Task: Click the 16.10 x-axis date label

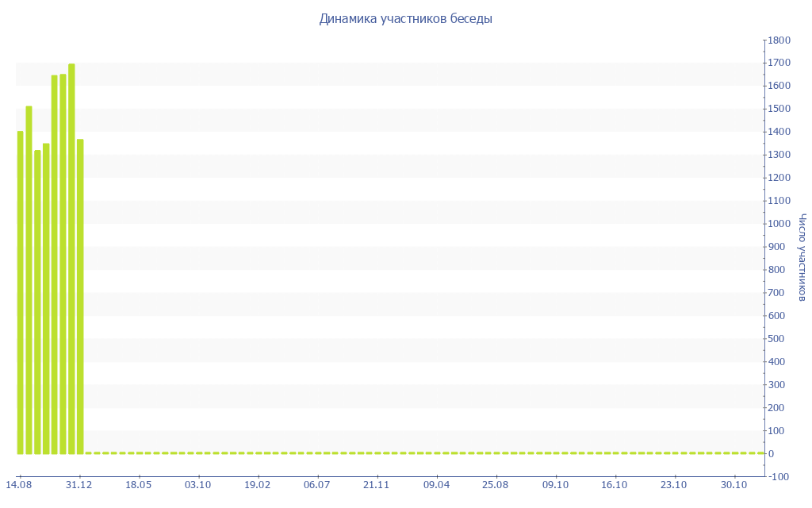Action: tap(615, 485)
